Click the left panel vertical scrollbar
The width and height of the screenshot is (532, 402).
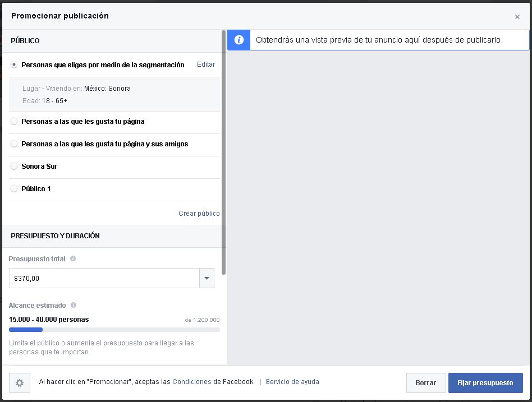[223, 153]
